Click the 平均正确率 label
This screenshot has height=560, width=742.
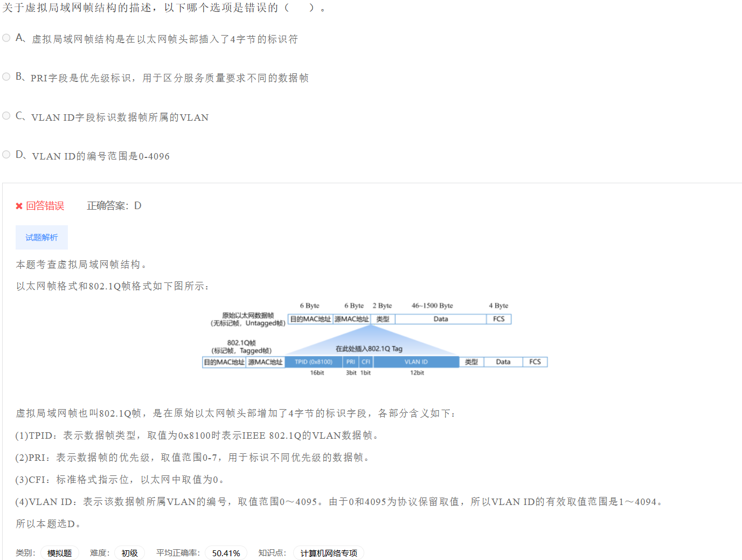point(178,553)
